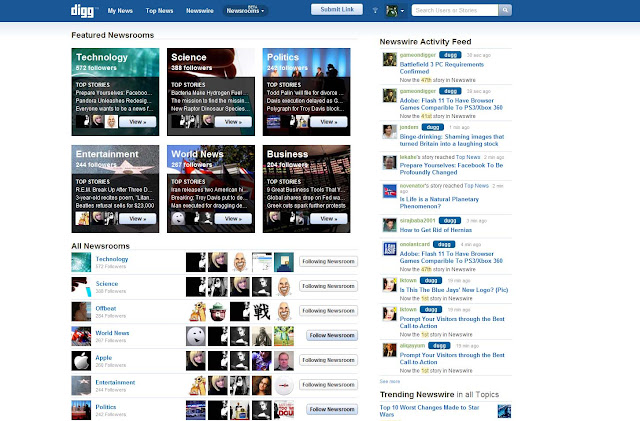This screenshot has height=421, width=640.
Task: Open Top 10 Worst Changes Made to Star Wars
Action: pyautogui.click(x=429, y=411)
